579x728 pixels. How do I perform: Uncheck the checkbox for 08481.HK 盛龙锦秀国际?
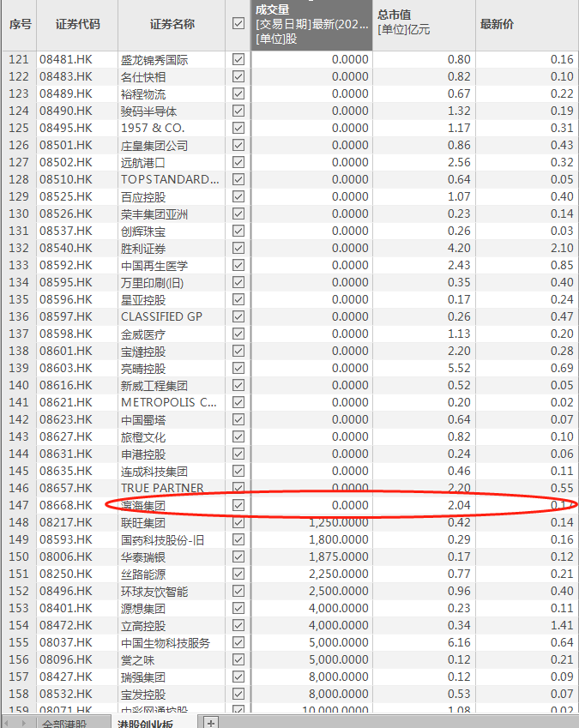238,59
